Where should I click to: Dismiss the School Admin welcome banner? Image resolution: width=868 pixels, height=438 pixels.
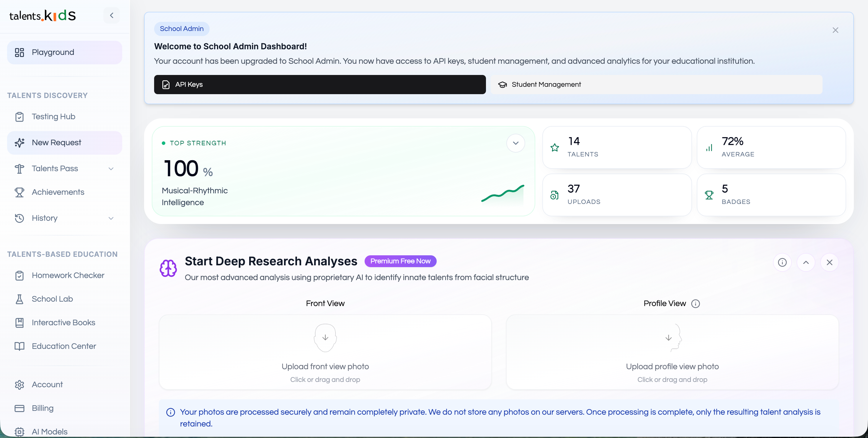point(835,30)
